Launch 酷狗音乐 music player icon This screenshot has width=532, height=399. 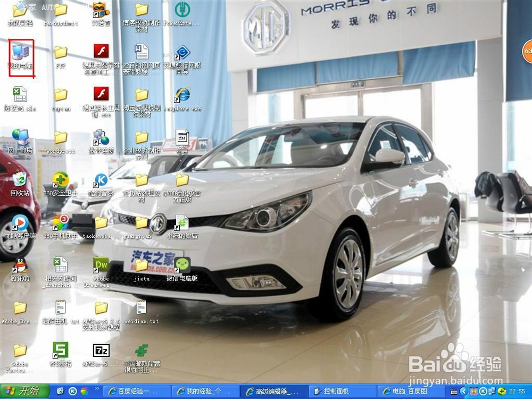[x=101, y=180]
